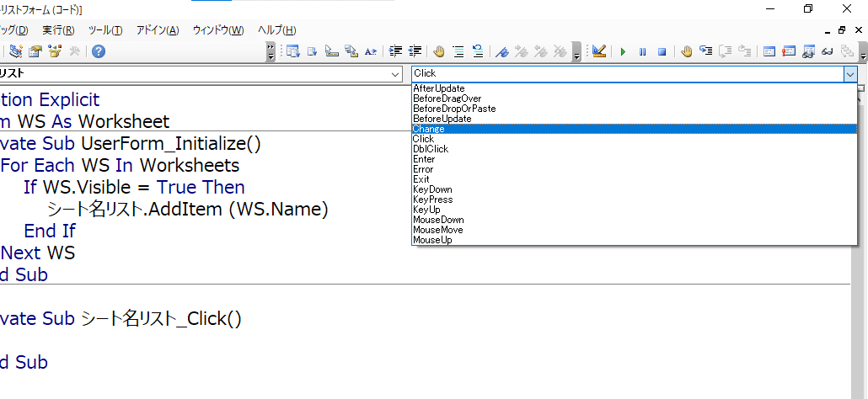Open the Edit toolbar overflow options arrow

click(576, 51)
